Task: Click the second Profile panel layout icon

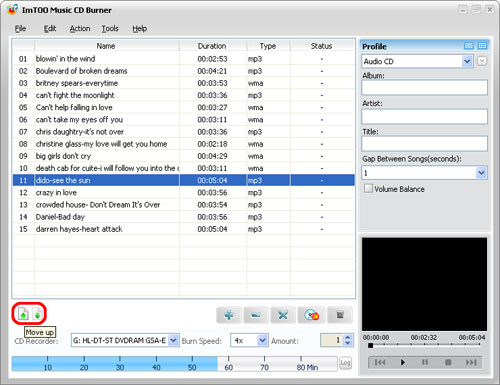Action: (x=482, y=46)
